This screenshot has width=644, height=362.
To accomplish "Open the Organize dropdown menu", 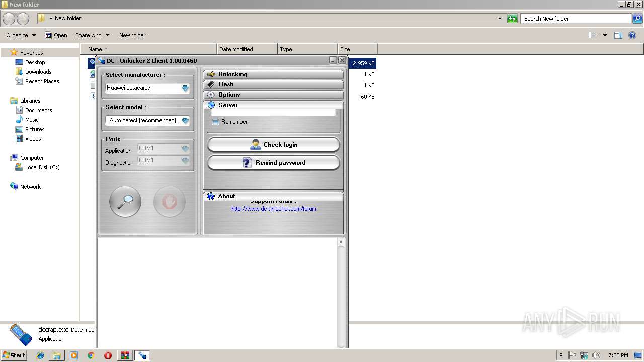I will [x=21, y=35].
